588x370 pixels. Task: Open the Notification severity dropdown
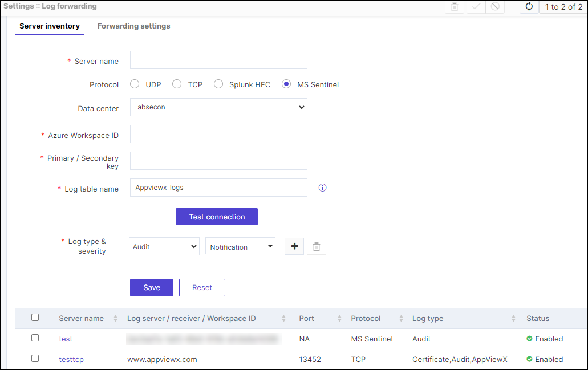240,246
